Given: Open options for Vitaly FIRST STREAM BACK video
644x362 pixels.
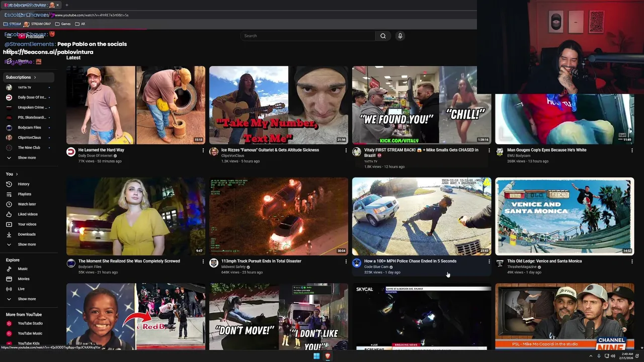Looking at the screenshot, I should (489, 150).
